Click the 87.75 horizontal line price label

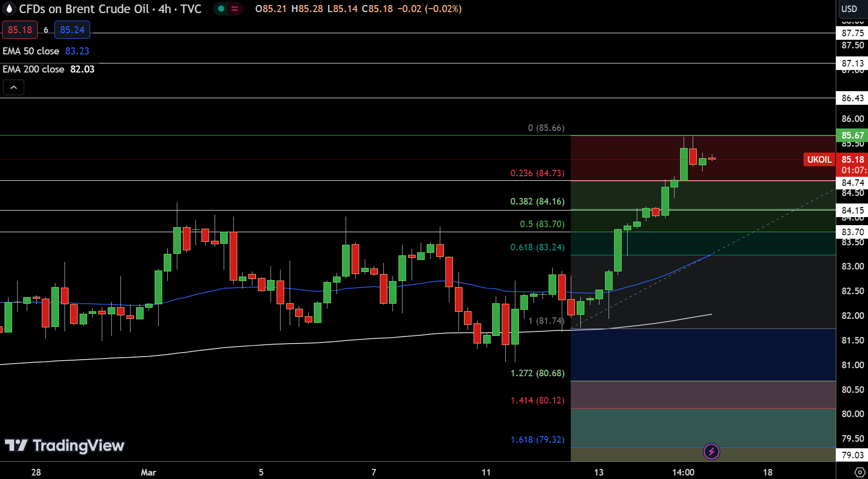pyautogui.click(x=852, y=33)
